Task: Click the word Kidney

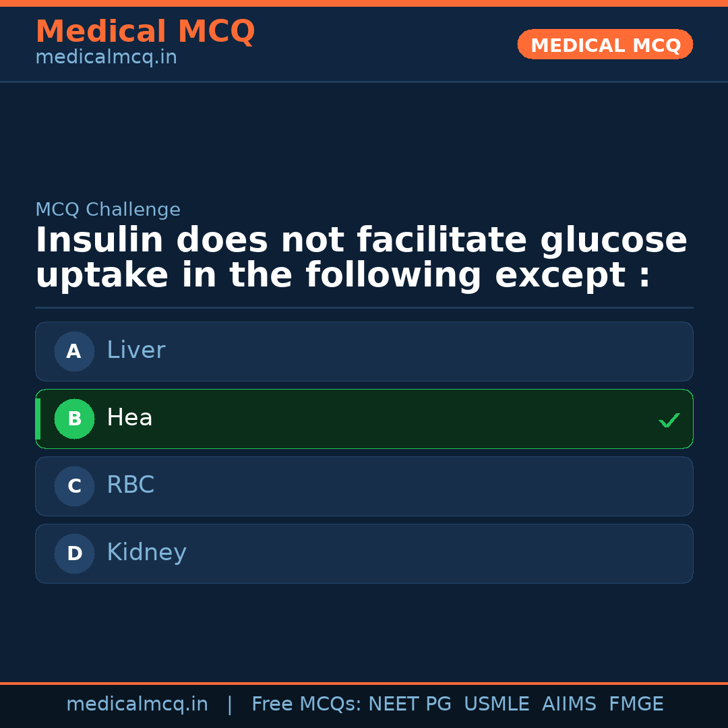Action: [146, 553]
